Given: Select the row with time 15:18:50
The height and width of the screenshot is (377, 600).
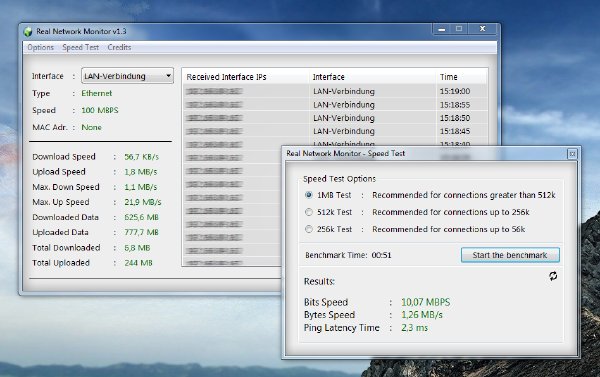Looking at the screenshot, I should 335,118.
